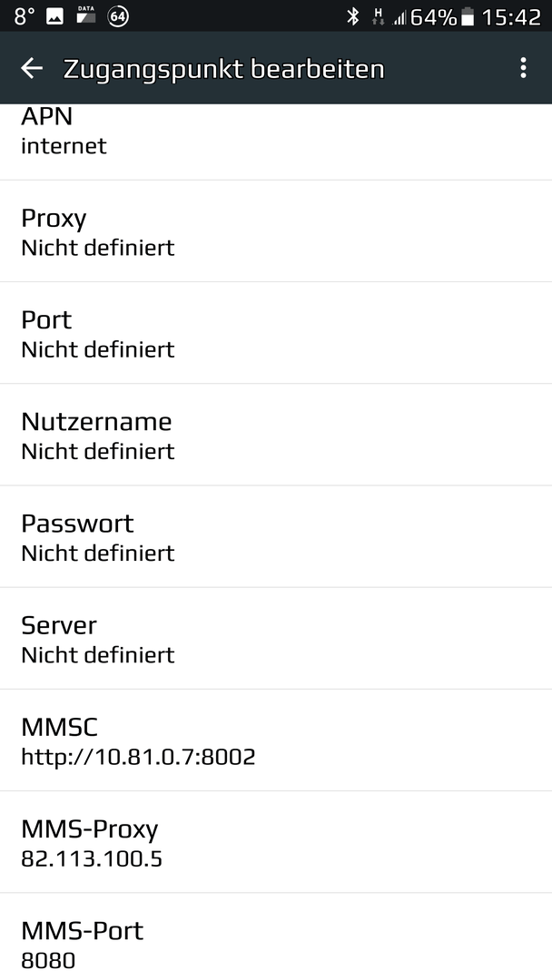Open the Server setting
The height and width of the screenshot is (980, 552).
[x=276, y=639]
